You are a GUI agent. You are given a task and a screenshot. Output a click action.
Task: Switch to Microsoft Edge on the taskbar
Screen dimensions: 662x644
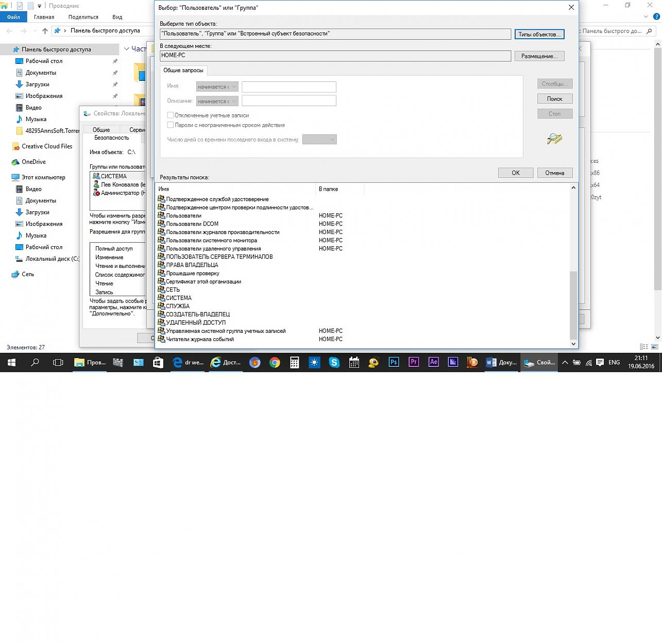click(x=188, y=362)
